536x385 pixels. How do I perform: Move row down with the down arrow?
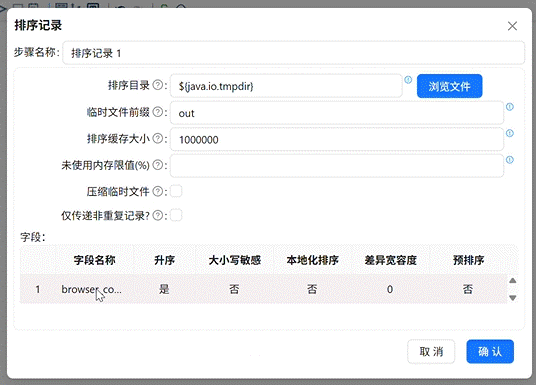tap(512, 298)
